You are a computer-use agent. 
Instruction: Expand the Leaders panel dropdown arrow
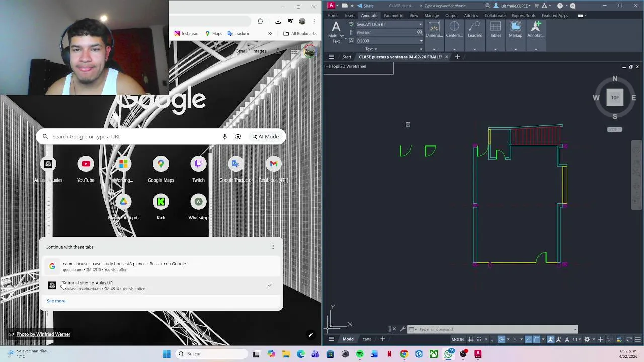[x=475, y=49]
